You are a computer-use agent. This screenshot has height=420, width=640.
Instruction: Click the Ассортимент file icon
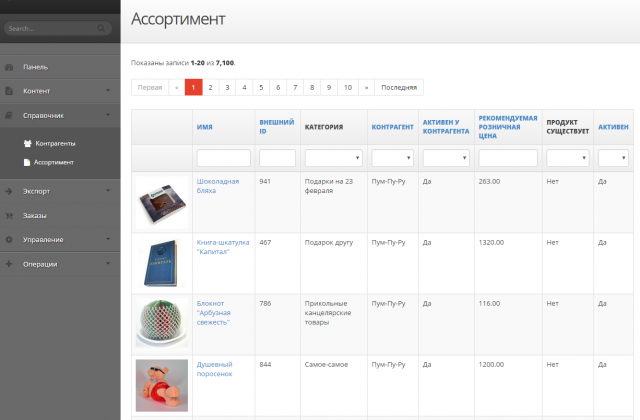(x=27, y=161)
